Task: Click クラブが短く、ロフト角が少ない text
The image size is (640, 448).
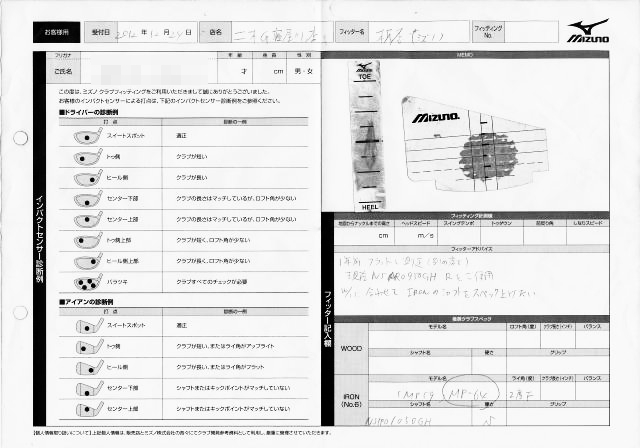Action: click(213, 240)
